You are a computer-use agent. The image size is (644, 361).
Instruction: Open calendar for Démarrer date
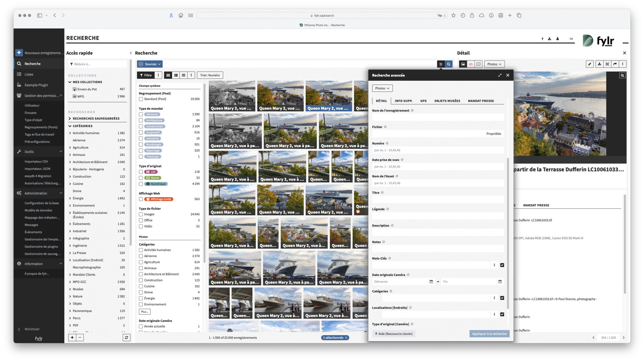coord(431,282)
